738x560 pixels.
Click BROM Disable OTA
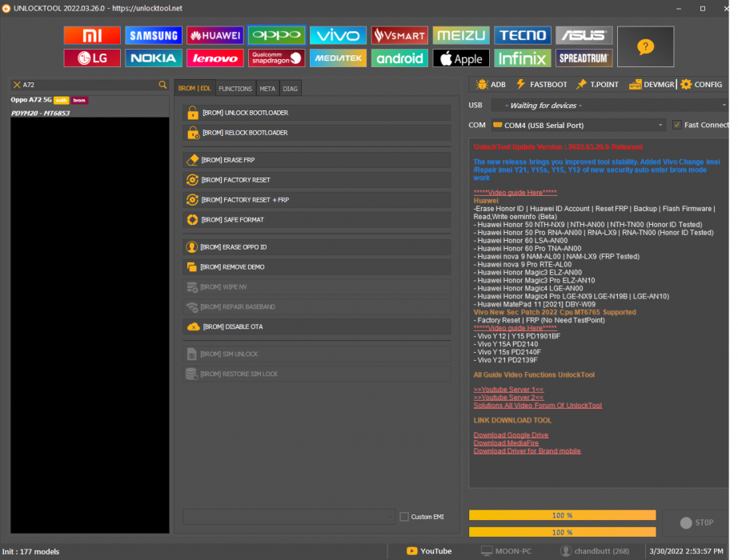(x=317, y=326)
